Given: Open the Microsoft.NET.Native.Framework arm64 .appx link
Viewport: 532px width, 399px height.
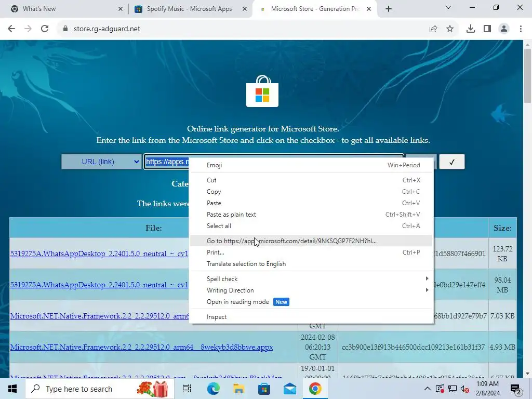Looking at the screenshot, I should 141,348.
